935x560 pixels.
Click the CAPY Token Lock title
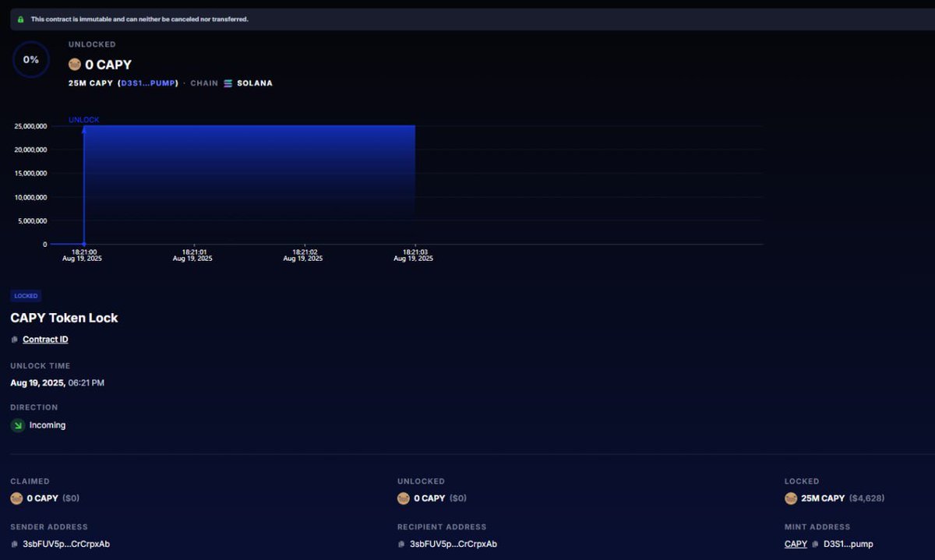tap(64, 318)
